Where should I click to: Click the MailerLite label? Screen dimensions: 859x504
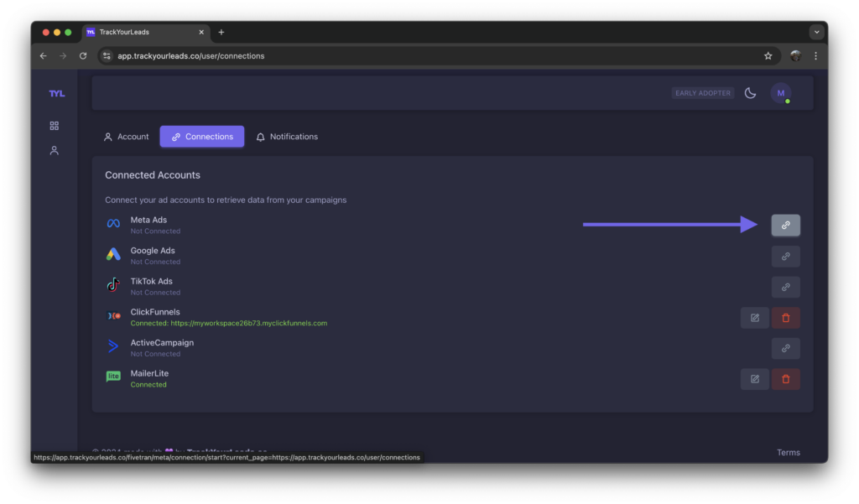149,373
